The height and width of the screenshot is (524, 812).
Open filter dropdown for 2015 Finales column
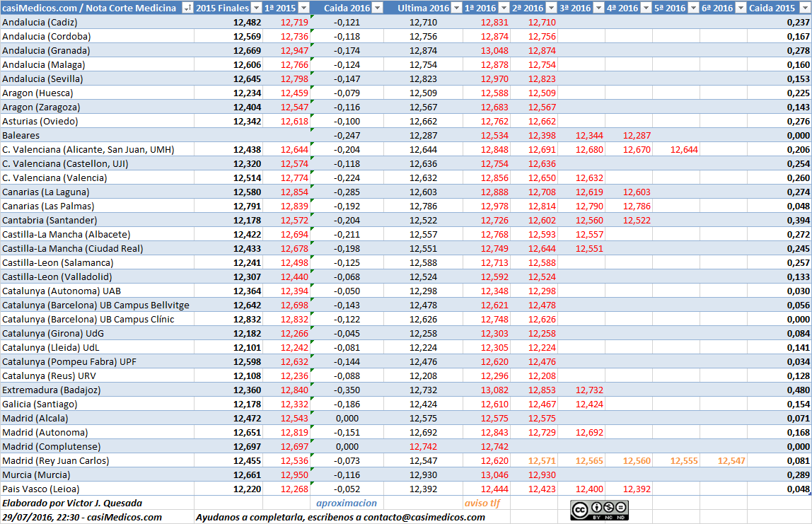pyautogui.click(x=256, y=8)
